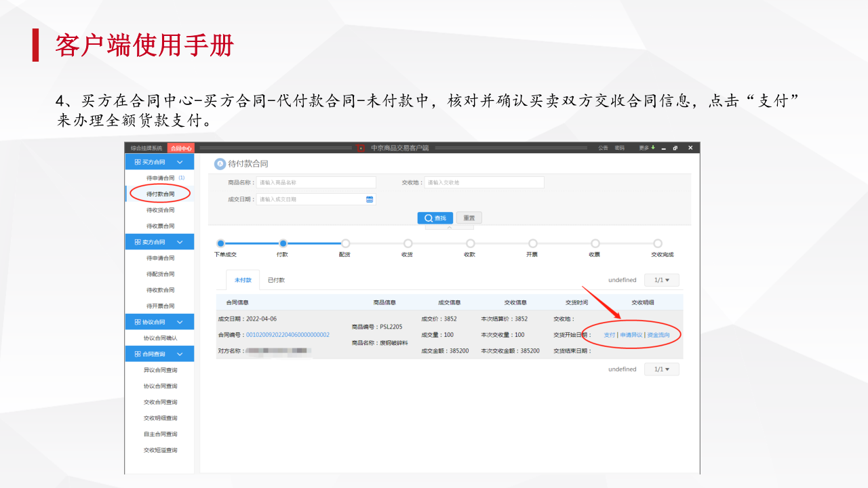
Task: Click the 商品编号：PSL2205 text
Action: point(377,327)
